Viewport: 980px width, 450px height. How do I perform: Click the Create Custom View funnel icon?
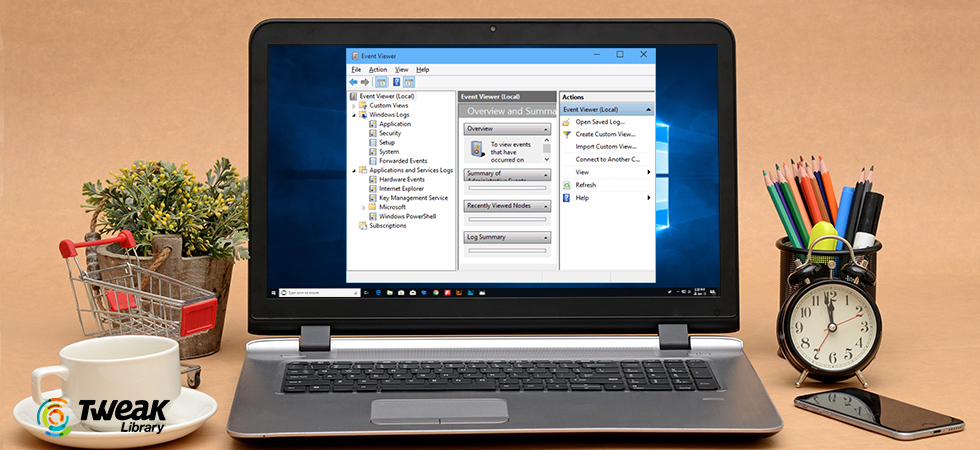566,134
